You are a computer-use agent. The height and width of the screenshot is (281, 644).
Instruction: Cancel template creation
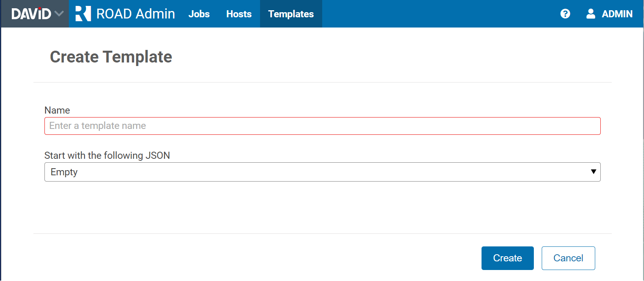point(568,258)
